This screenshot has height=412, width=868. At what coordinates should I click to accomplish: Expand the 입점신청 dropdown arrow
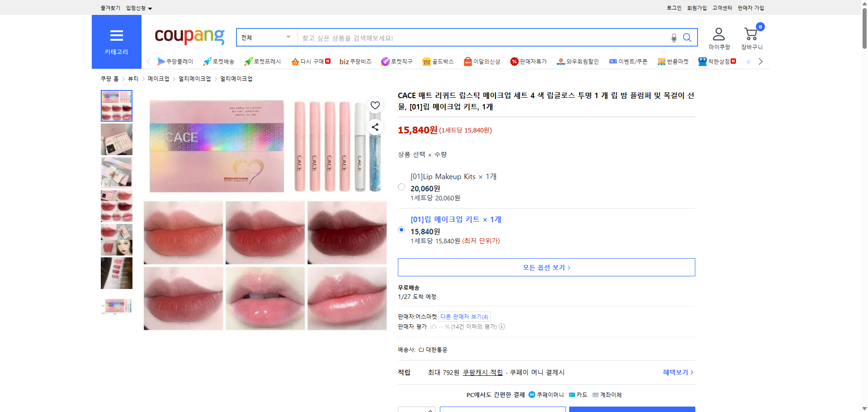(x=151, y=8)
